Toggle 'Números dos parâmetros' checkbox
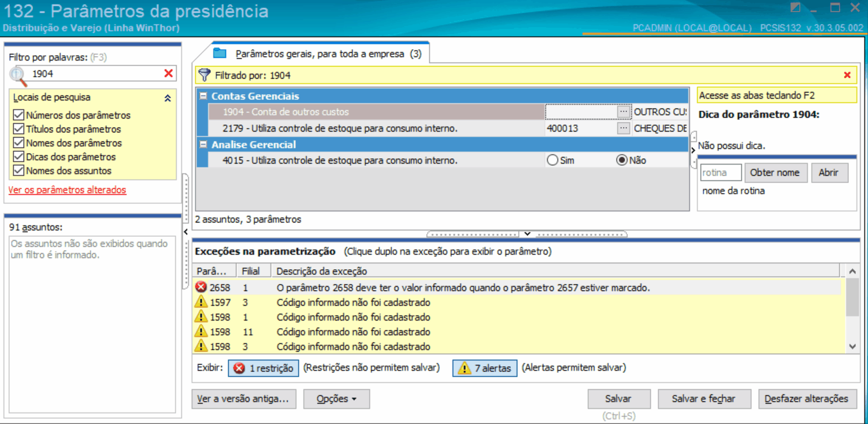Screen dimensions: 868x424 (18, 115)
